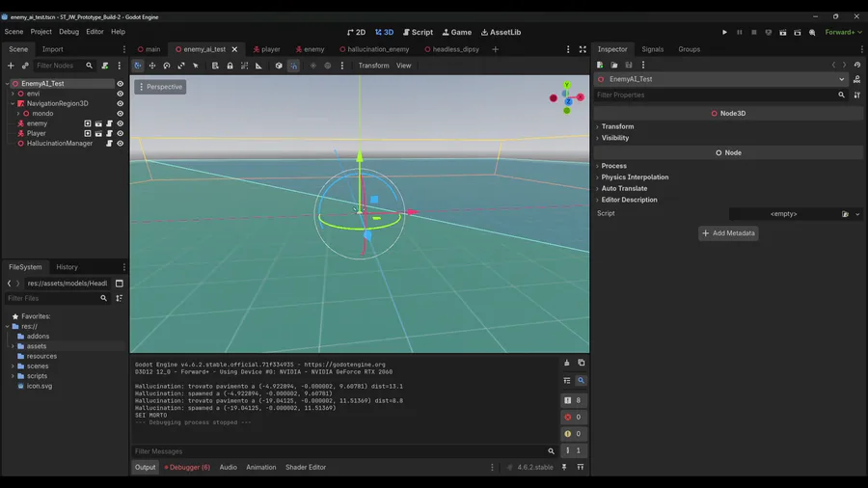Toggle visibility of EnemyAI_Test node
The height and width of the screenshot is (488, 868).
coord(121,84)
